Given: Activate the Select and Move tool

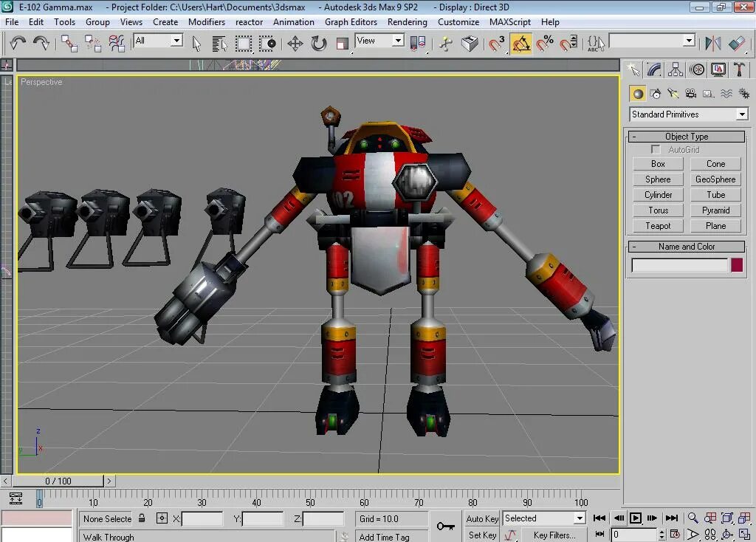Looking at the screenshot, I should click(295, 44).
